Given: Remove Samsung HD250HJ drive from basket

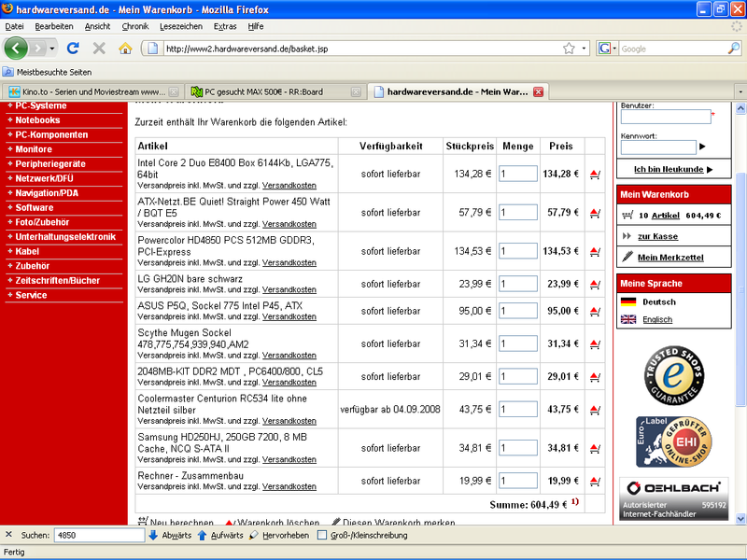Looking at the screenshot, I should coord(595,448).
